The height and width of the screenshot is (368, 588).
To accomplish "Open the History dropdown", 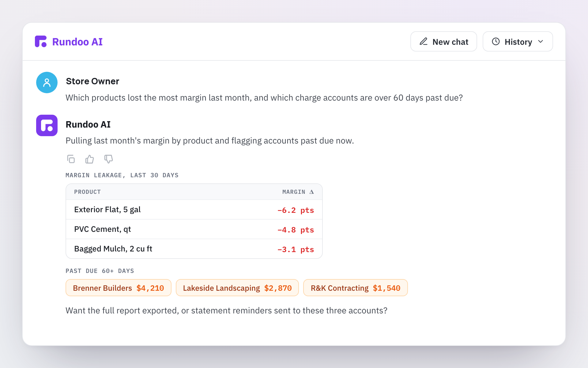I will [518, 41].
